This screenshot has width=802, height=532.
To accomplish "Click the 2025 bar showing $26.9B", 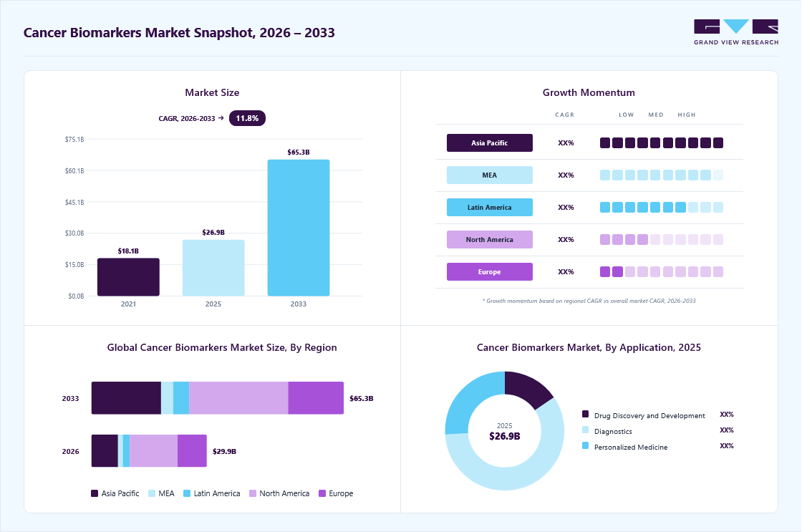I will point(213,268).
